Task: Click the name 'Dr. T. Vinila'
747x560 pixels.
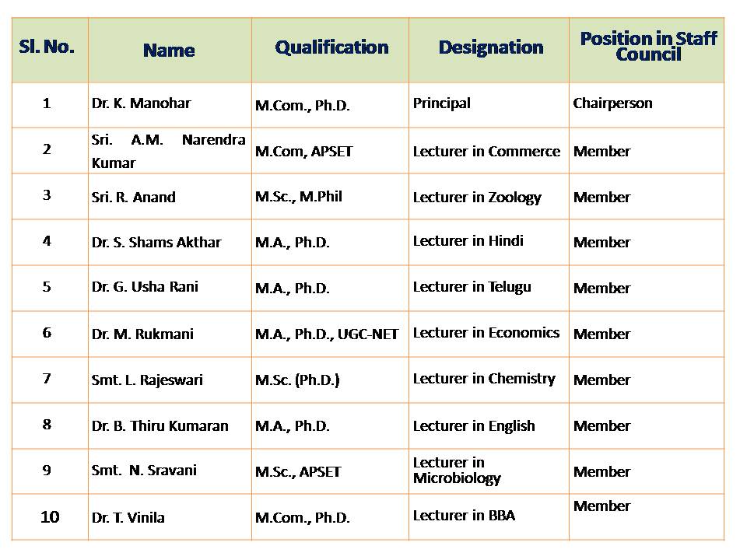Action: [128, 517]
